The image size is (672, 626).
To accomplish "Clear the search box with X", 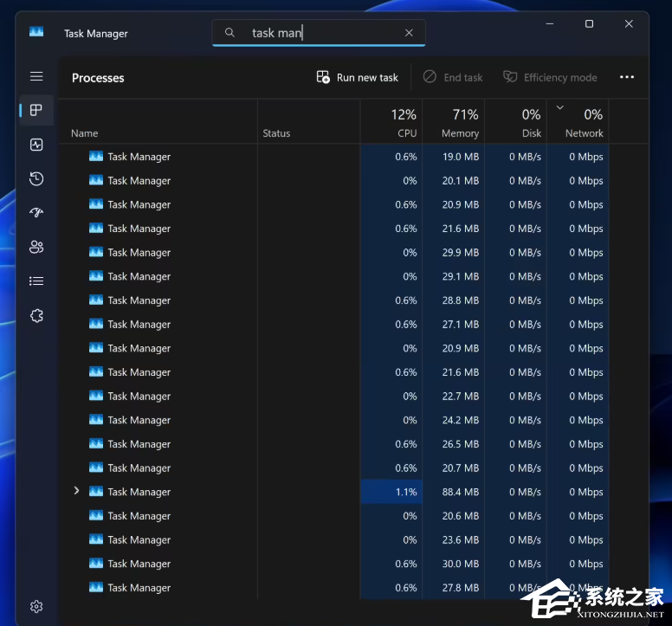I will [409, 33].
